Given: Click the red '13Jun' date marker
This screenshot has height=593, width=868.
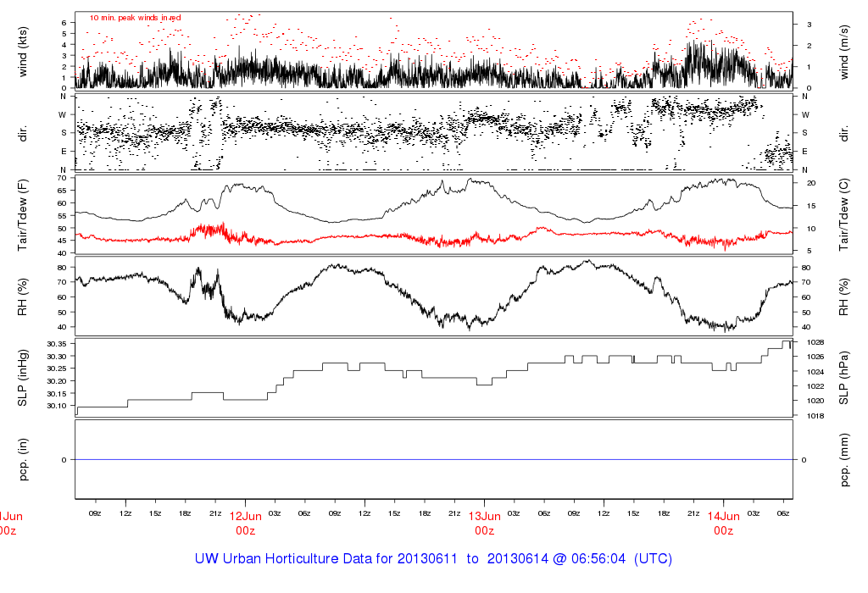Looking at the screenshot, I should (x=484, y=515).
